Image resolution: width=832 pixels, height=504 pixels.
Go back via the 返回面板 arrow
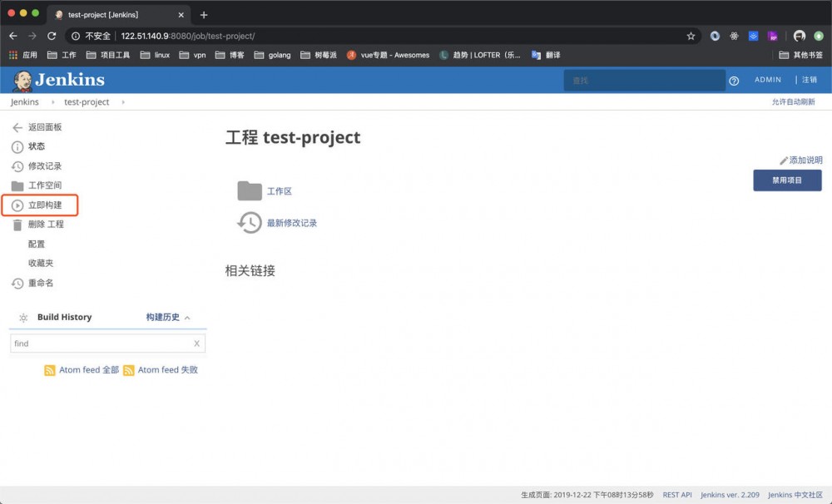tap(16, 126)
